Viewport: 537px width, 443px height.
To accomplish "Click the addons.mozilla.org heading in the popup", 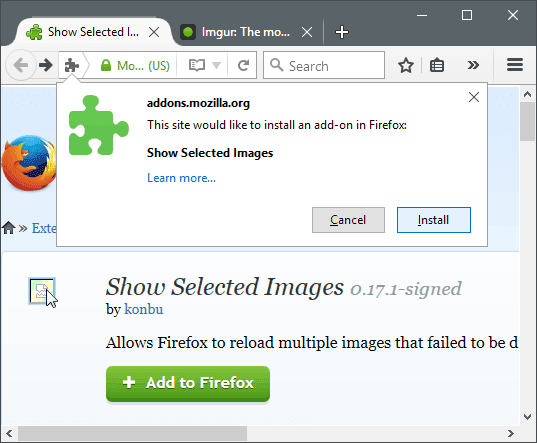I will 198,103.
